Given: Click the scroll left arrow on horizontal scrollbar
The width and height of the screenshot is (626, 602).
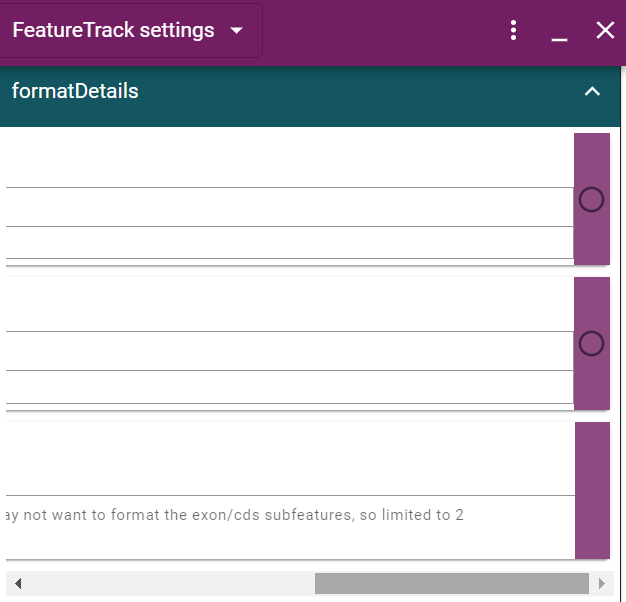Looking at the screenshot, I should [18, 584].
